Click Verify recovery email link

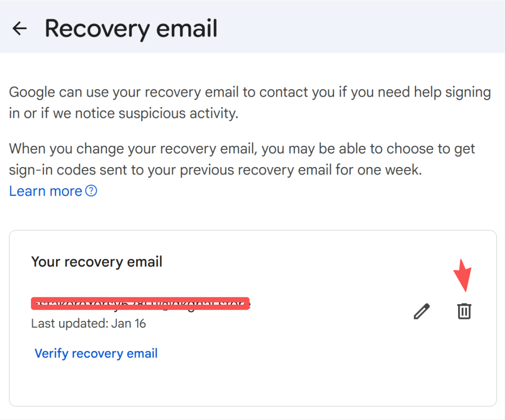click(x=96, y=353)
